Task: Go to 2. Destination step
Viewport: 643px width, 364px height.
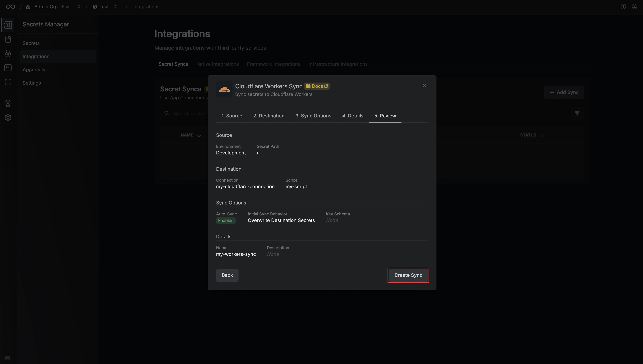Action: [x=269, y=116]
